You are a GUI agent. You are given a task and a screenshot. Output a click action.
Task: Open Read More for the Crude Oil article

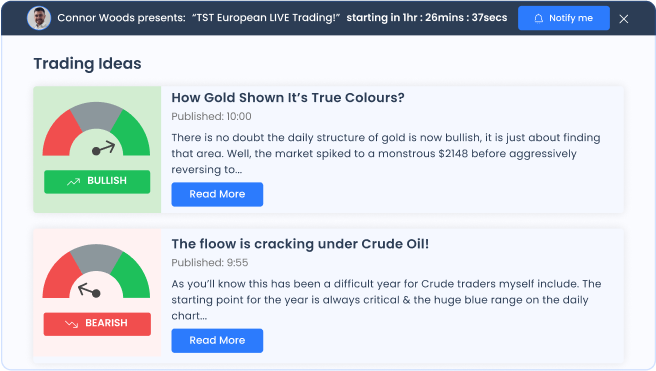(217, 340)
